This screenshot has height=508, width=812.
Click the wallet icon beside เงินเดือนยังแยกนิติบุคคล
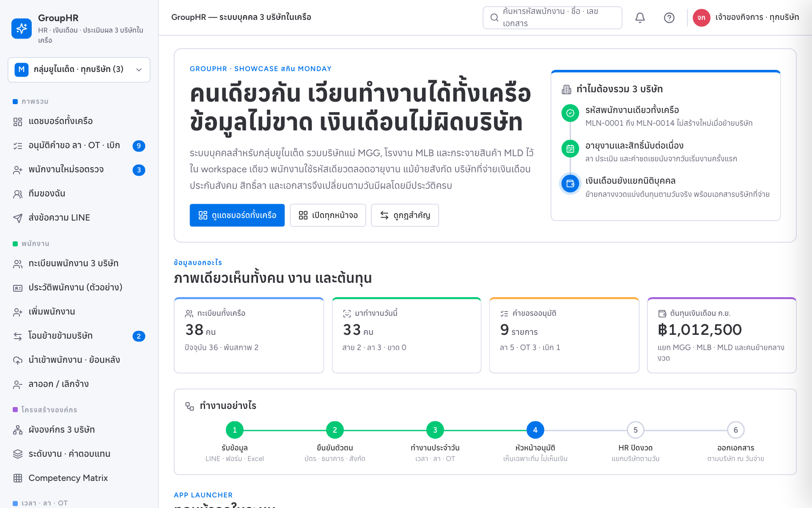tap(570, 184)
